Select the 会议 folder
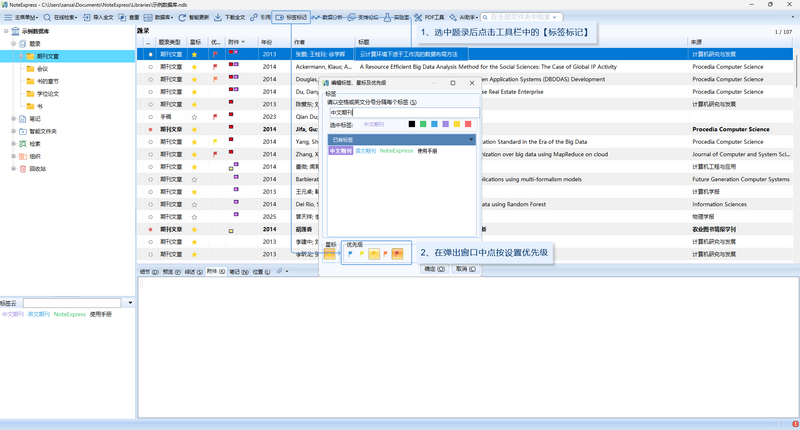800x430 pixels. coord(42,69)
